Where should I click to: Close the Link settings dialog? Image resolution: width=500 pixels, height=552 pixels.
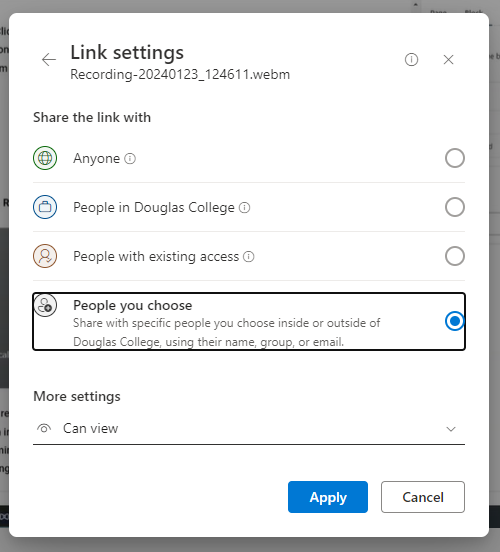pyautogui.click(x=448, y=59)
